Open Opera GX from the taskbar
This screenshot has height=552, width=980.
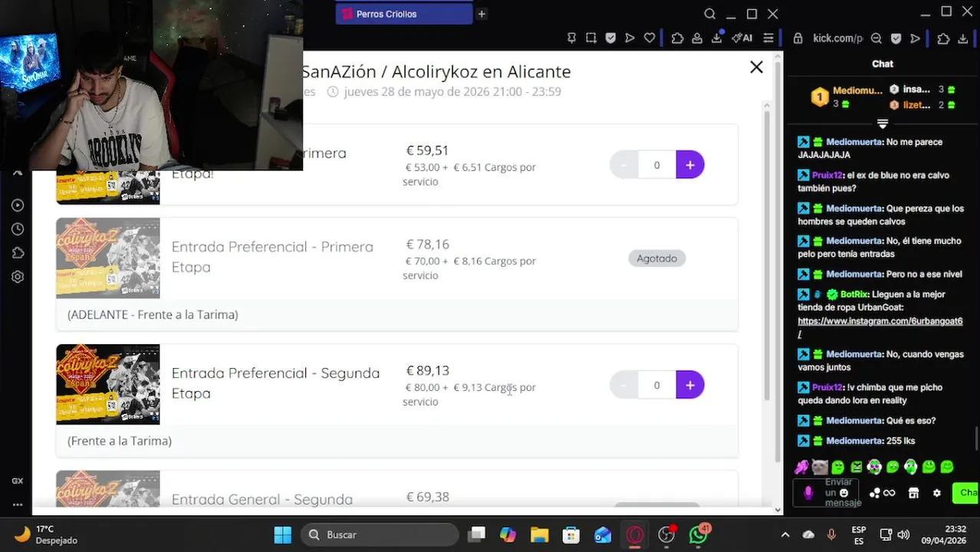tap(635, 534)
